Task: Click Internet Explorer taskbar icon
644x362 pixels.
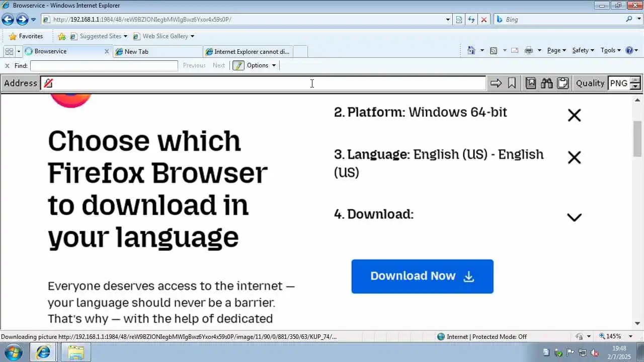Action: pyautogui.click(x=43, y=352)
